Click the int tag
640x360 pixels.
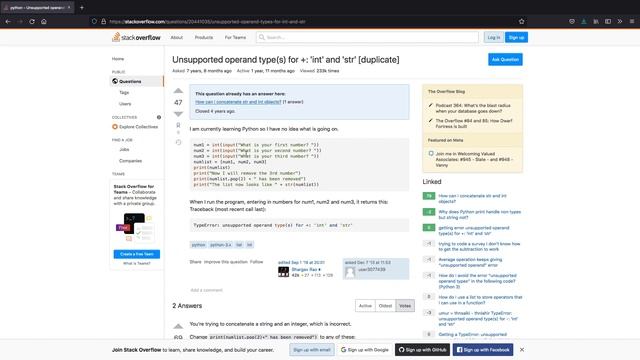249,245
